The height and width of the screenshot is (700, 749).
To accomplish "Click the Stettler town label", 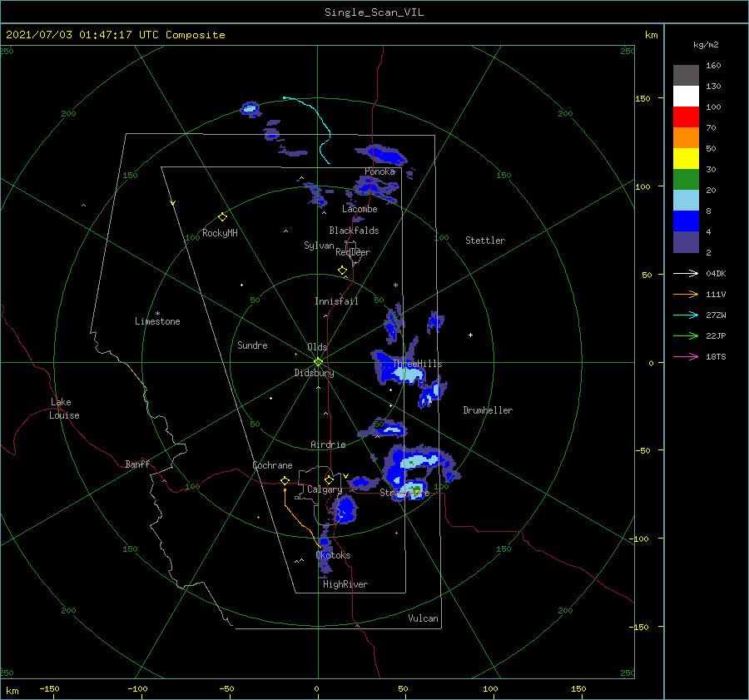I will coord(485,241).
